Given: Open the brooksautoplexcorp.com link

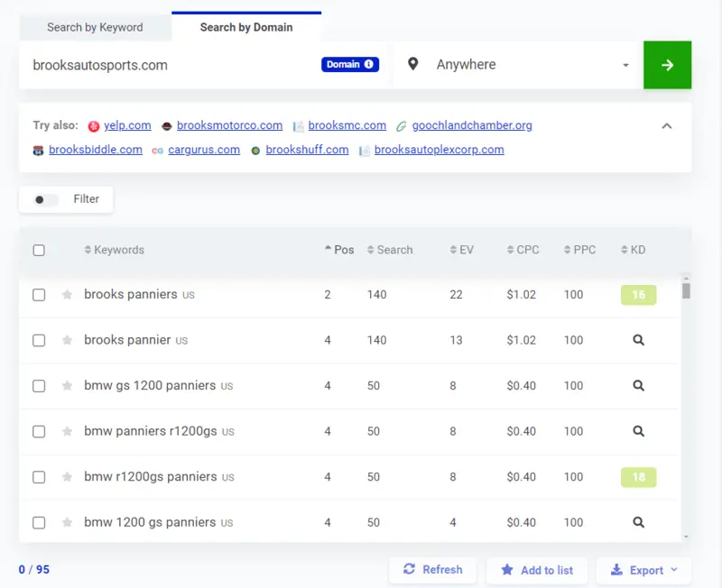Looking at the screenshot, I should [440, 150].
